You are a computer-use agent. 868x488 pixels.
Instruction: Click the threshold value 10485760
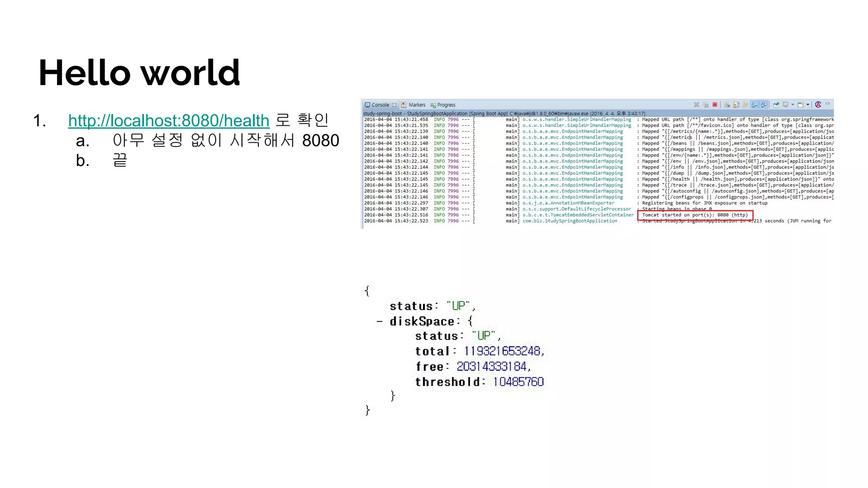tap(518, 382)
